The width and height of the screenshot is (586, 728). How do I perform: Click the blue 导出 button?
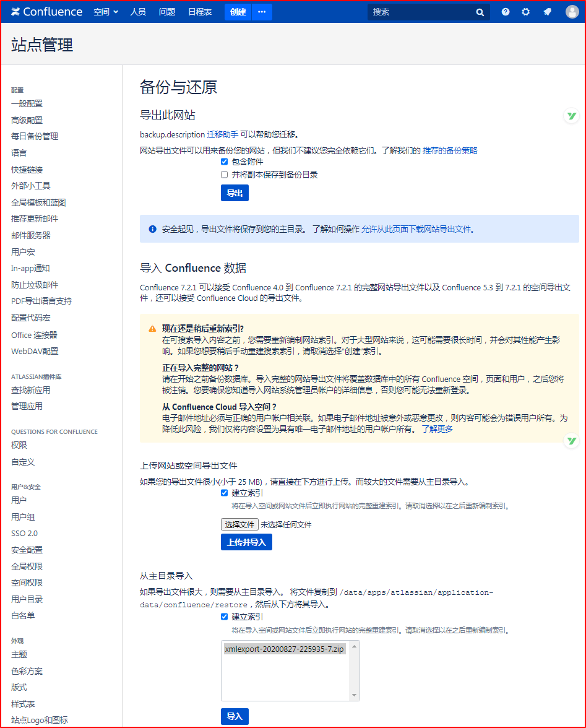[x=235, y=193]
